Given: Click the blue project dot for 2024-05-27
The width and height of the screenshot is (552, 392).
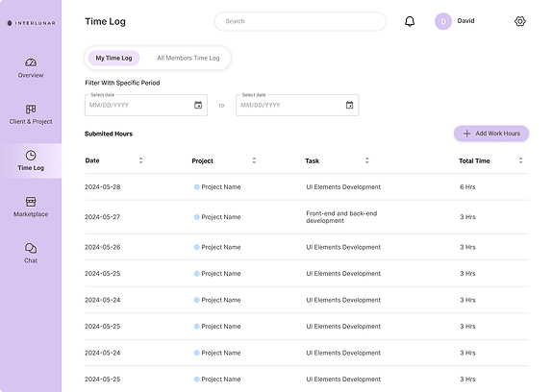Looking at the screenshot, I should coord(197,217).
